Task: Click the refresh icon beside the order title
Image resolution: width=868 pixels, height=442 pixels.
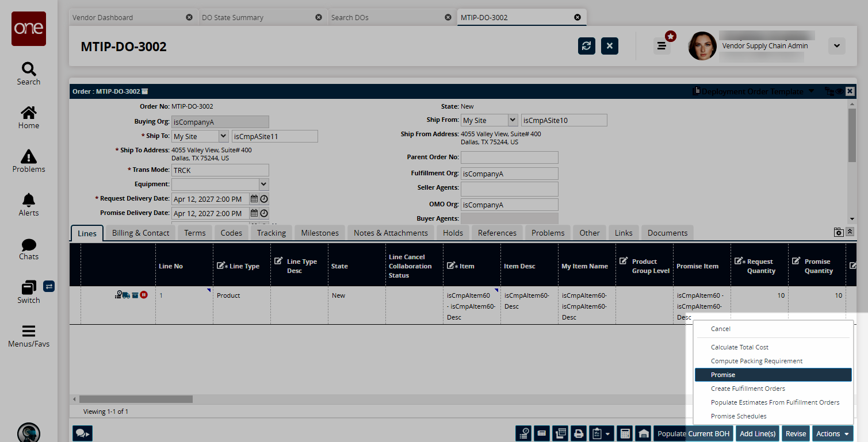Action: tap(586, 46)
